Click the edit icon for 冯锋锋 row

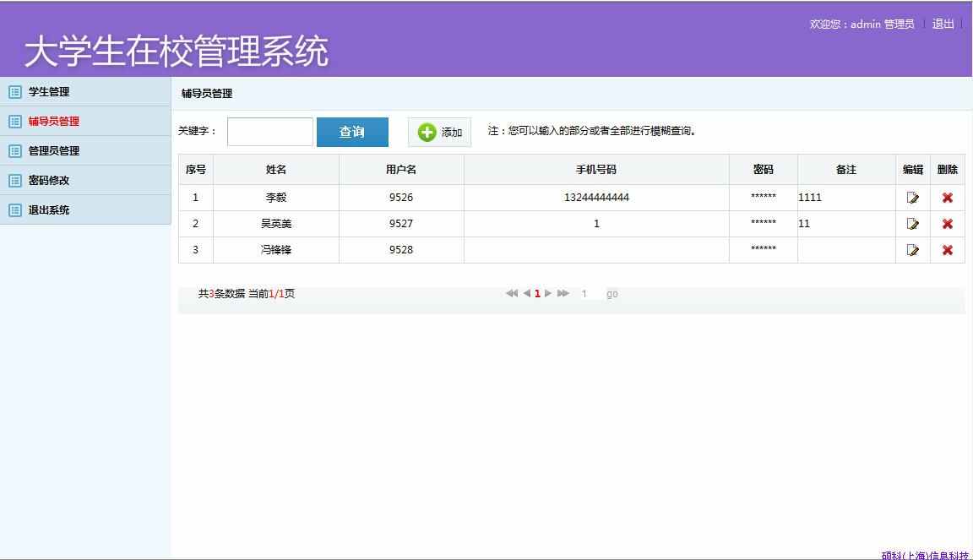click(x=912, y=249)
